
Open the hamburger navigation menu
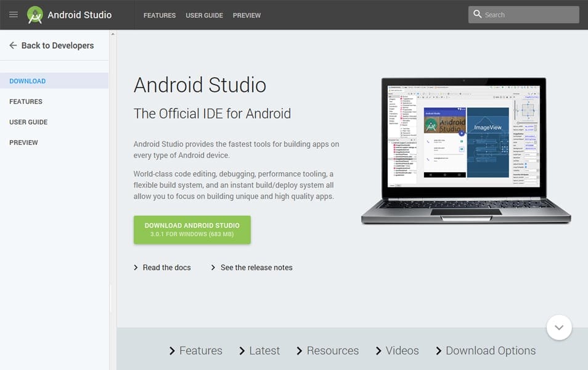click(13, 15)
